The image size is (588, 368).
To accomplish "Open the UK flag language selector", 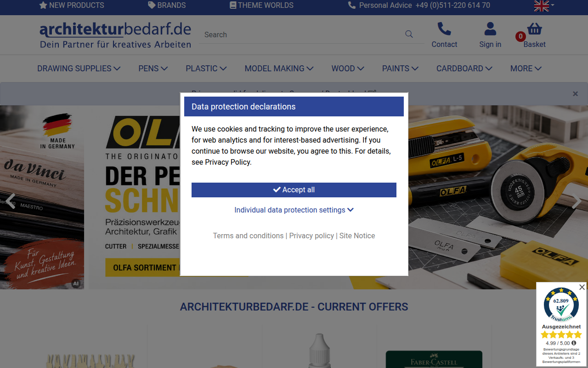I will point(544,6).
